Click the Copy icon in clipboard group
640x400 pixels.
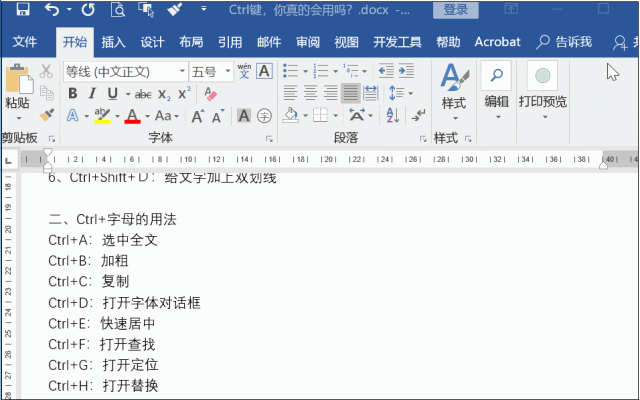[47, 93]
